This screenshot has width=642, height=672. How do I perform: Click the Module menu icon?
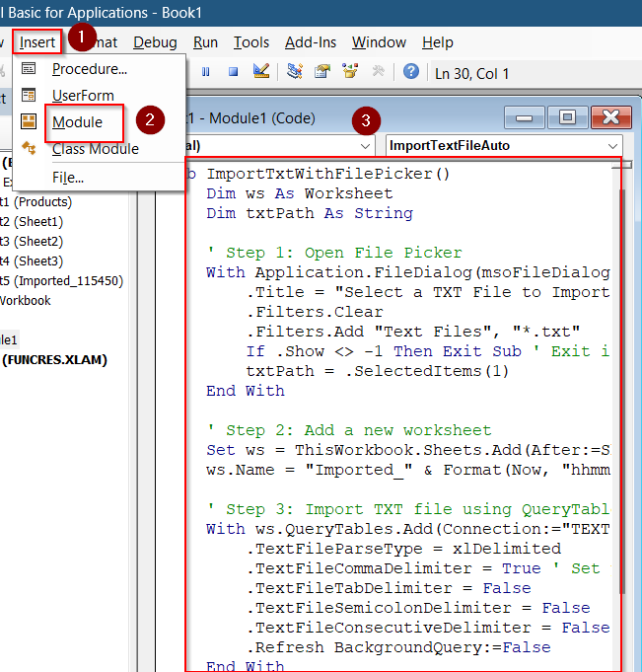coord(29,121)
